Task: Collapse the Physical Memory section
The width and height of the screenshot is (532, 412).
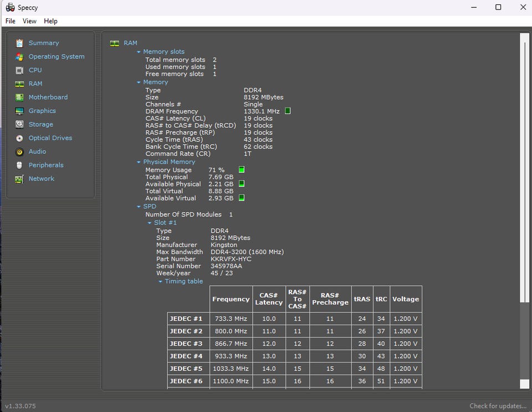Action: coord(139,162)
